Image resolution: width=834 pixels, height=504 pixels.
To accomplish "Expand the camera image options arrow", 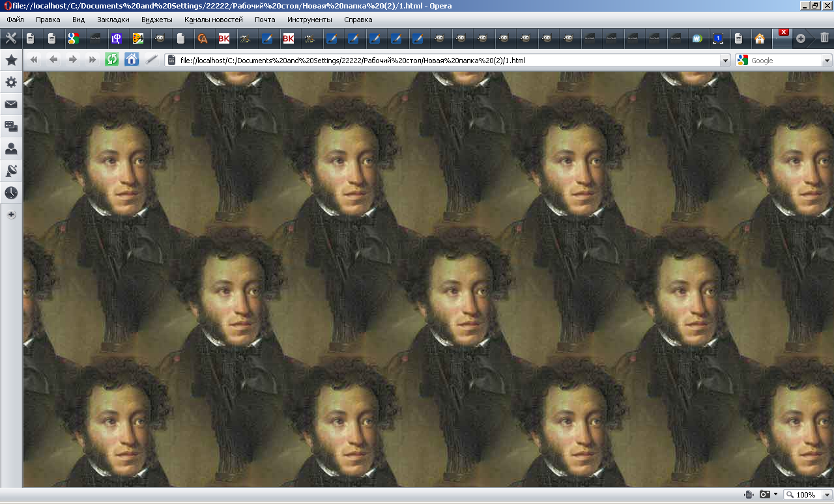I will (775, 495).
